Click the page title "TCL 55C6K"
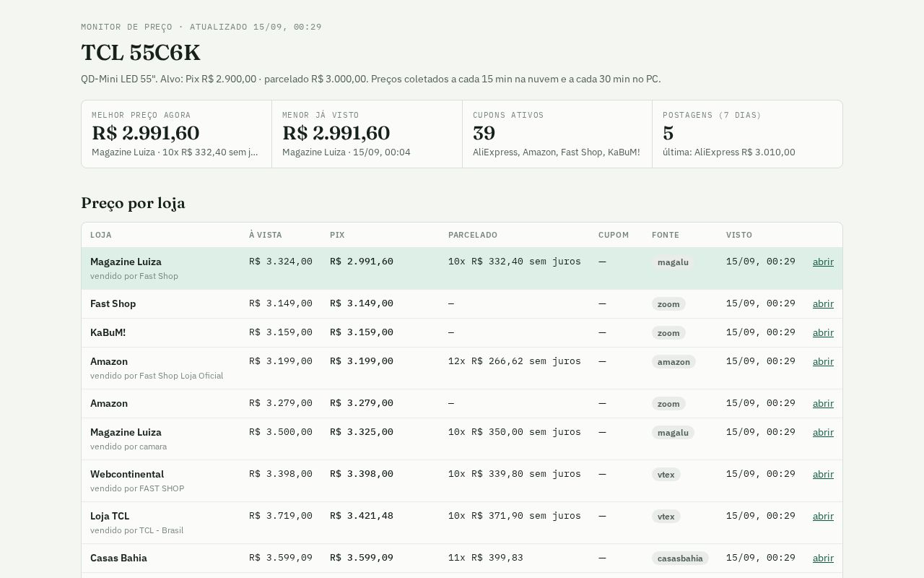 click(x=141, y=53)
